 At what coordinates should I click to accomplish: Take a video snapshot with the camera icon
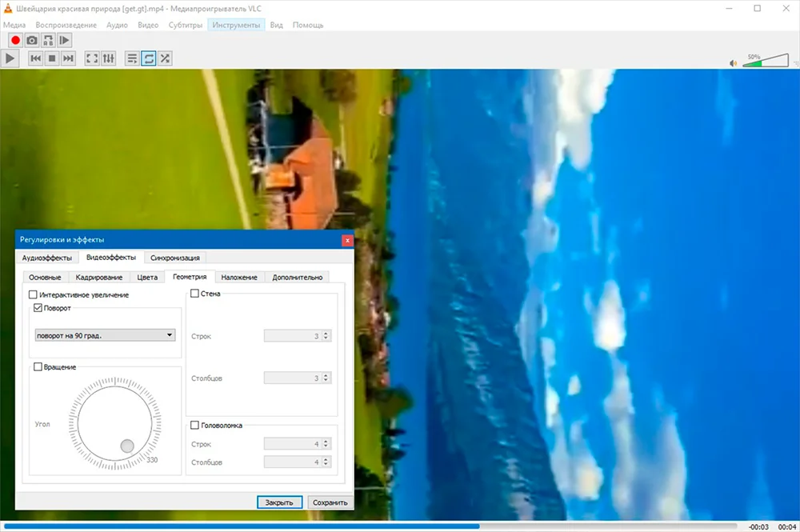coord(32,39)
